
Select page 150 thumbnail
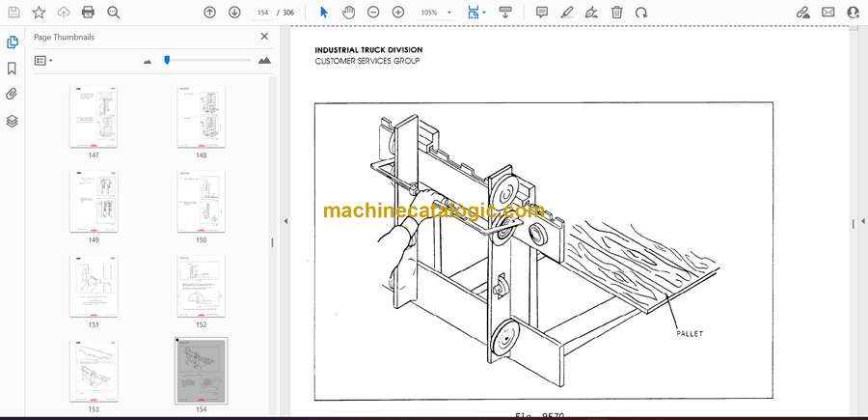click(201, 202)
